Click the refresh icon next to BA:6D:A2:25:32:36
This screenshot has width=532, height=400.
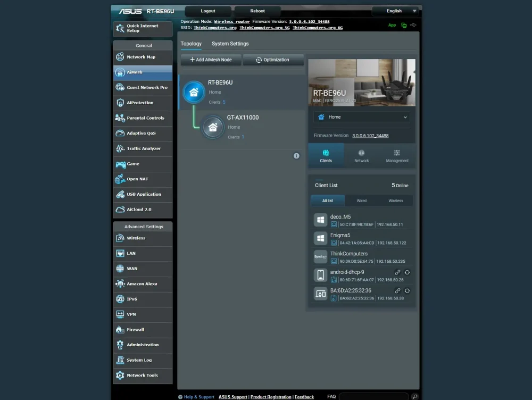[x=407, y=291]
